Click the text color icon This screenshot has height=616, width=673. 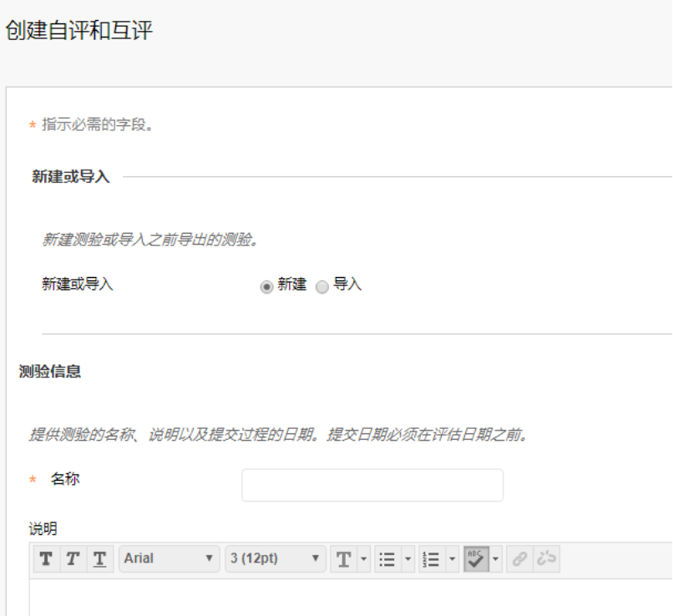(343, 558)
